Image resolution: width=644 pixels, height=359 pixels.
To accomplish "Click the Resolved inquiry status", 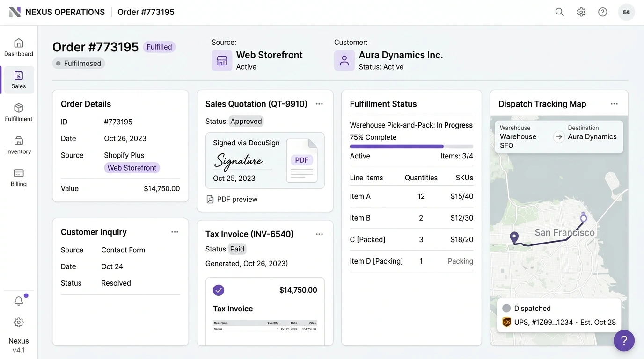I will [116, 283].
